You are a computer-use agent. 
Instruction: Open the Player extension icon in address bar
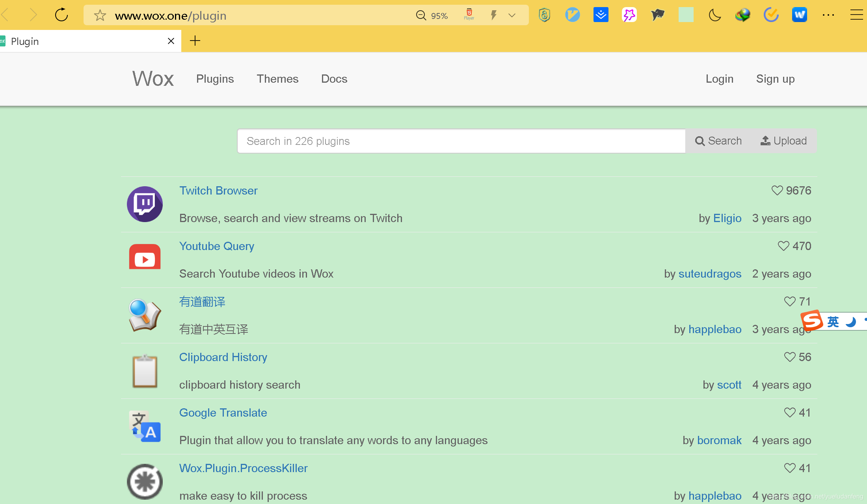coord(469,15)
